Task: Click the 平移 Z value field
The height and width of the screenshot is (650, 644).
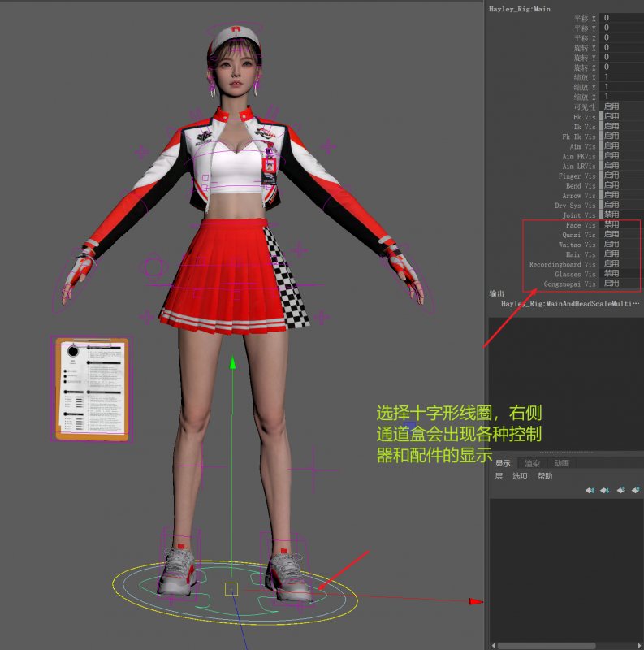Action: [x=621, y=37]
